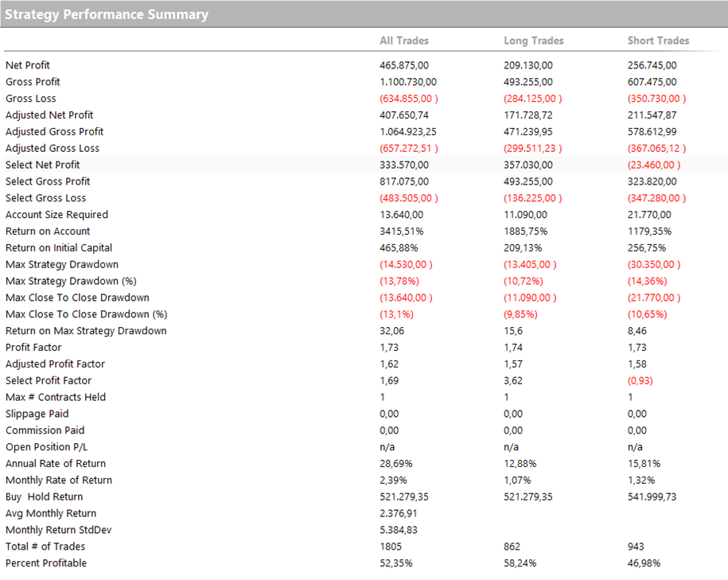Click the Account Size Required row label

click(56, 215)
